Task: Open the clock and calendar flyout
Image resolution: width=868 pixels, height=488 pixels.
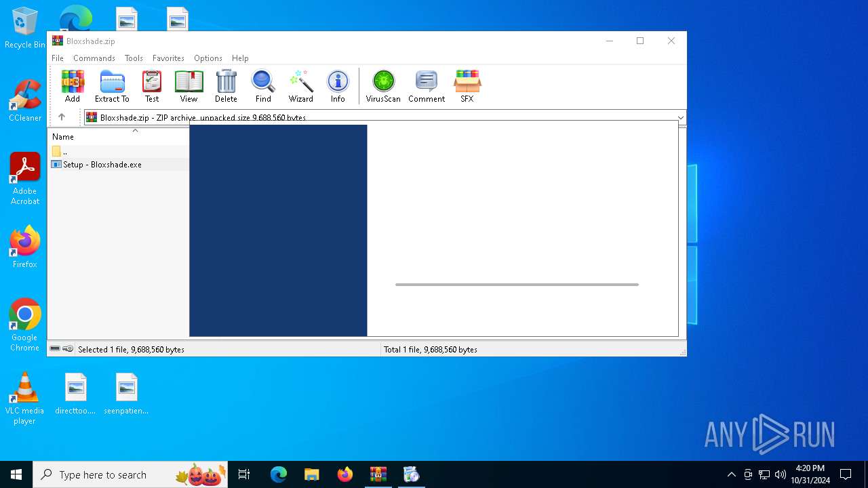Action: pos(810,474)
